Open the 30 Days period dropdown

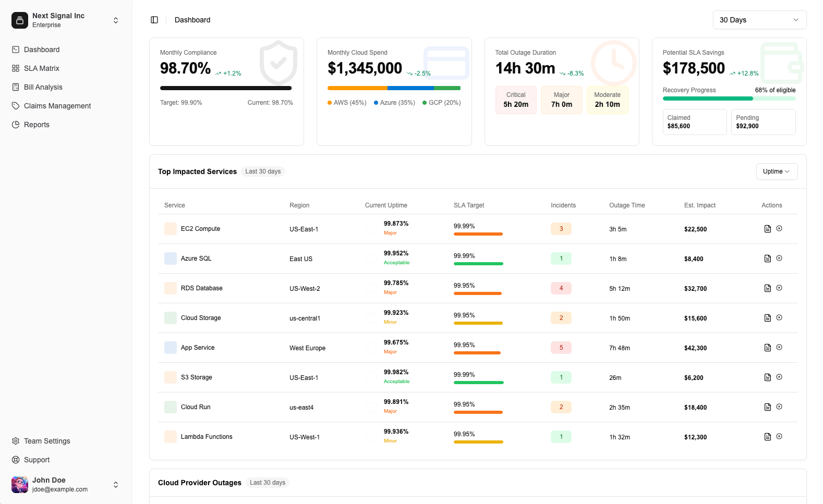click(759, 20)
